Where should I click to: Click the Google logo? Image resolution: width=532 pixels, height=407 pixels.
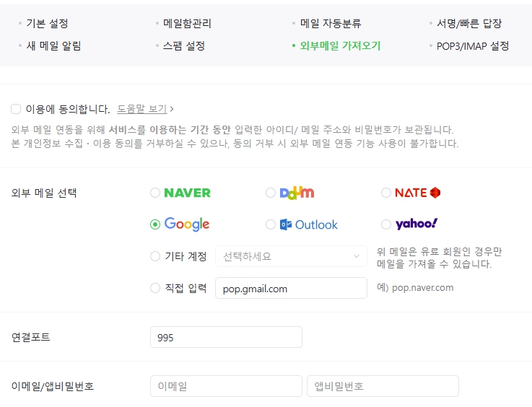[187, 224]
